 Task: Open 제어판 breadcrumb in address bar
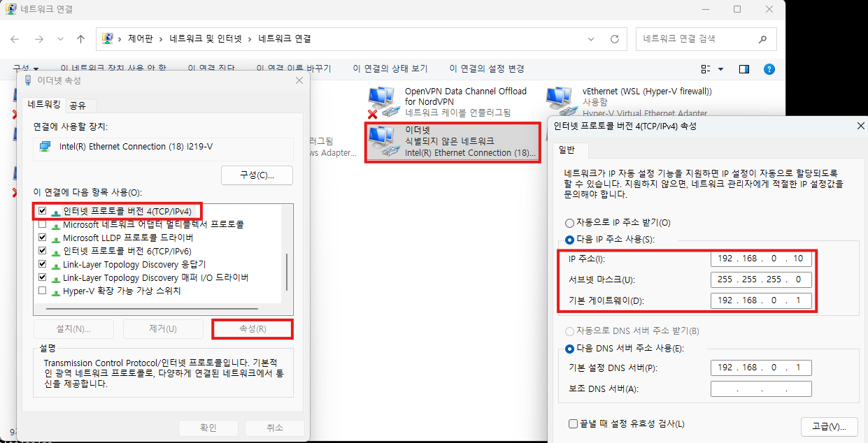click(141, 39)
